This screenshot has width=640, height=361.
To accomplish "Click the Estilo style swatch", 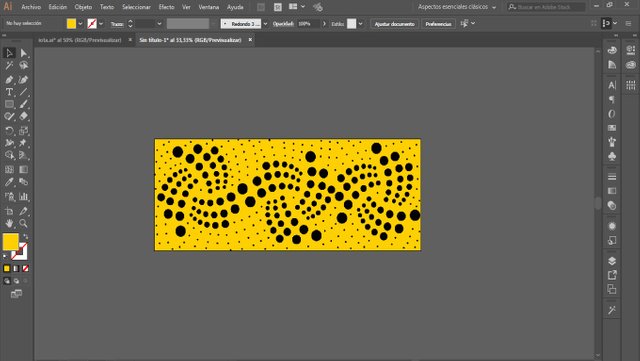I will point(351,24).
